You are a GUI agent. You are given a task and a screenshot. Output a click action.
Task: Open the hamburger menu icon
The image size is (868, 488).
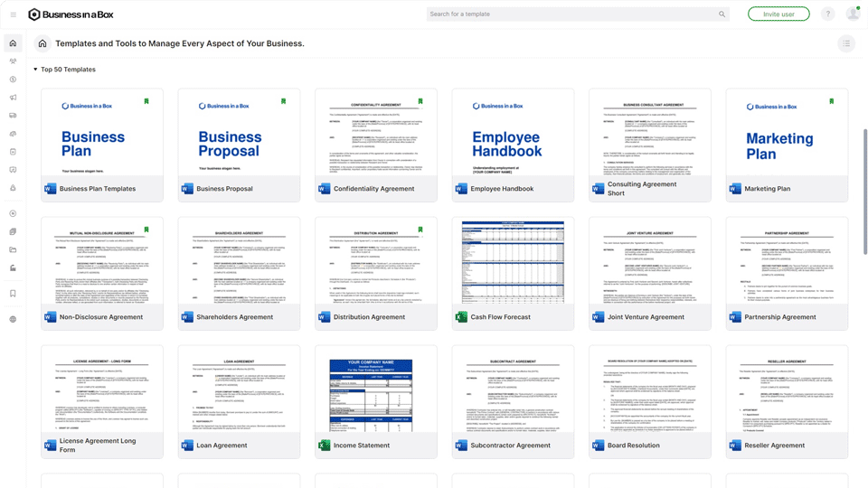[14, 14]
